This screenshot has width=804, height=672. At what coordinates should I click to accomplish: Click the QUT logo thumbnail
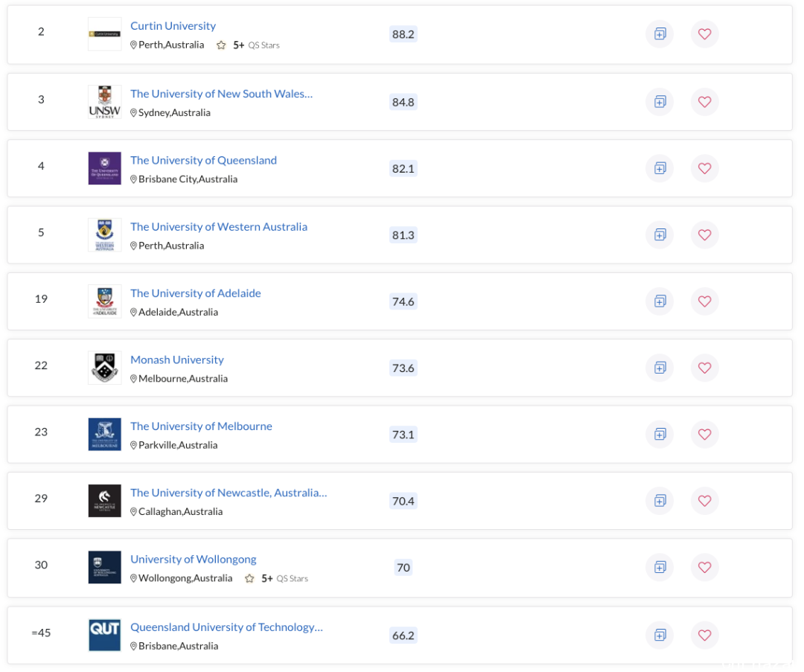tap(105, 635)
